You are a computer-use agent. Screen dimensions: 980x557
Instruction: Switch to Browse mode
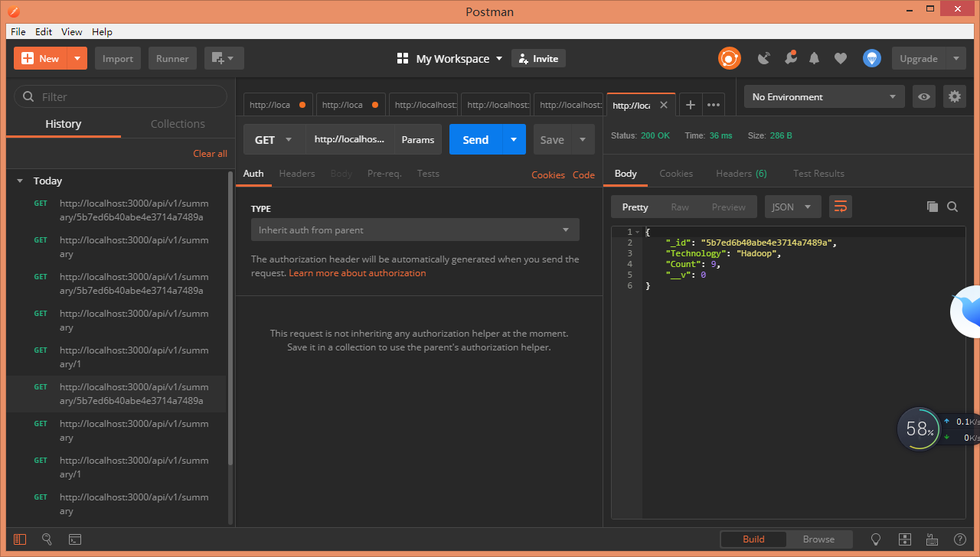click(818, 539)
